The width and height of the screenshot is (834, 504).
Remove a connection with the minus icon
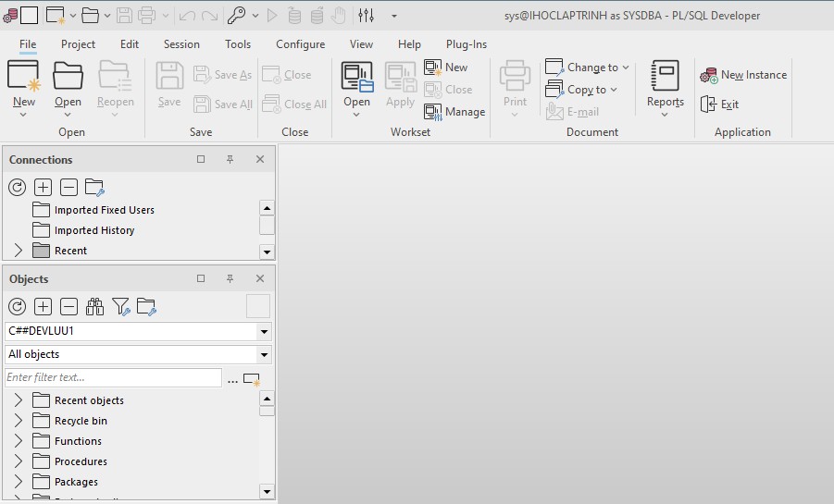point(68,187)
